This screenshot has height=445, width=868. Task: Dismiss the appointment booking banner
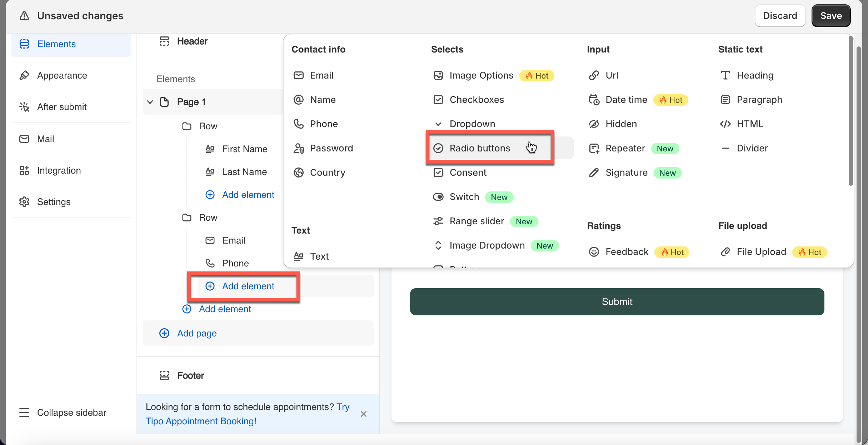tap(363, 414)
